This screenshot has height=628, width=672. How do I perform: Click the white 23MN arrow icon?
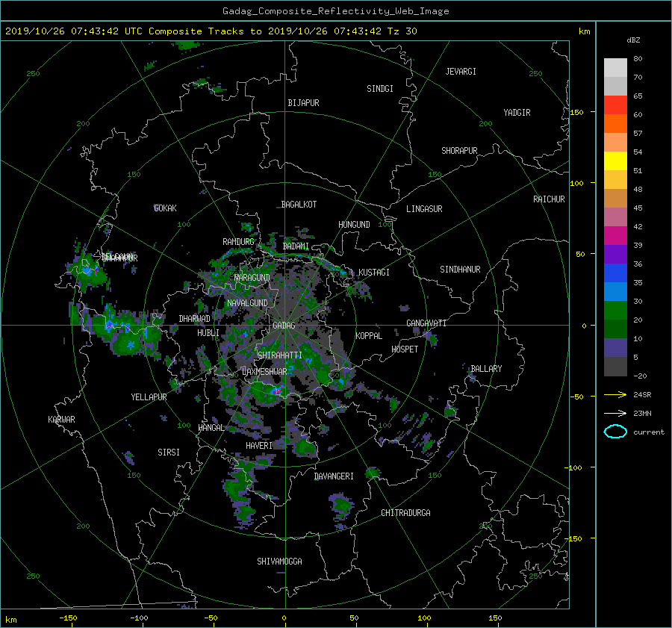coord(615,413)
